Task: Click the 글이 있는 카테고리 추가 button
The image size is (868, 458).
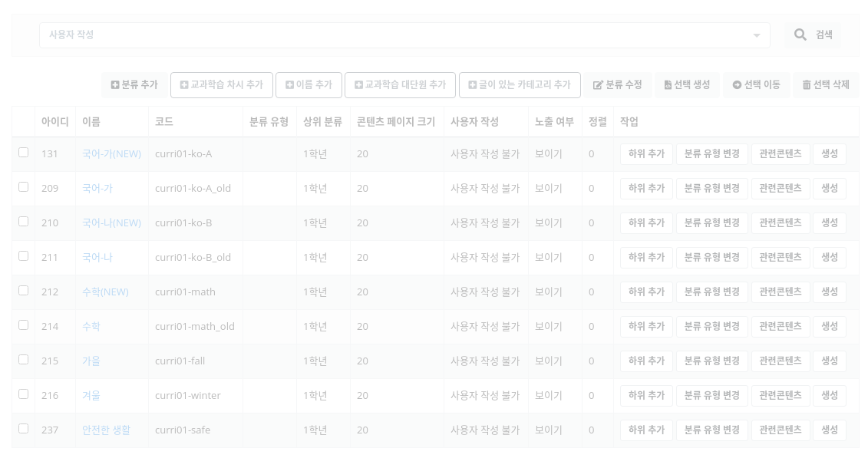Action: [520, 85]
